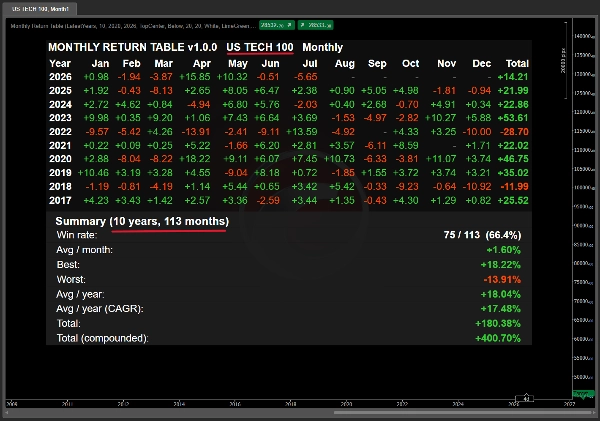Click the countdown marker box on the time axis
Screen dimensions: 600x421
tap(524, 399)
